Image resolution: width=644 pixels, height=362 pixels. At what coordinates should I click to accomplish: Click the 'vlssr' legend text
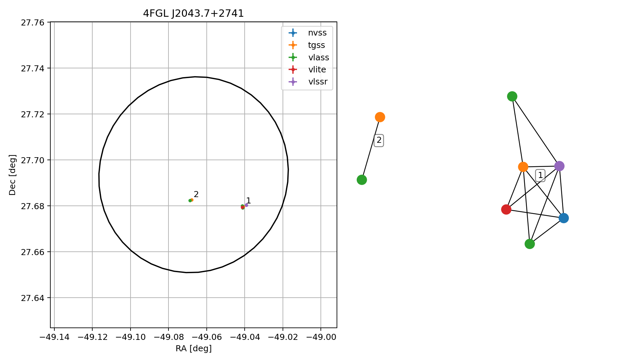pyautogui.click(x=317, y=82)
